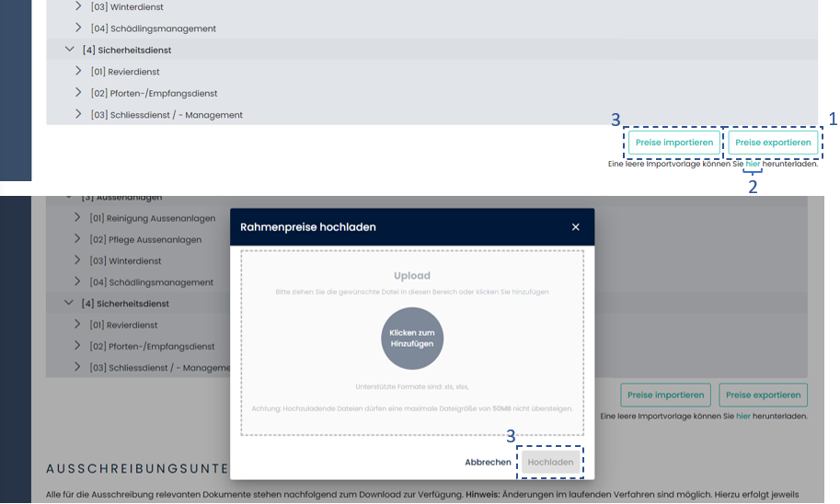840x504 pixels.
Task: Click Preise importieren behind the upload dialog
Action: click(665, 395)
